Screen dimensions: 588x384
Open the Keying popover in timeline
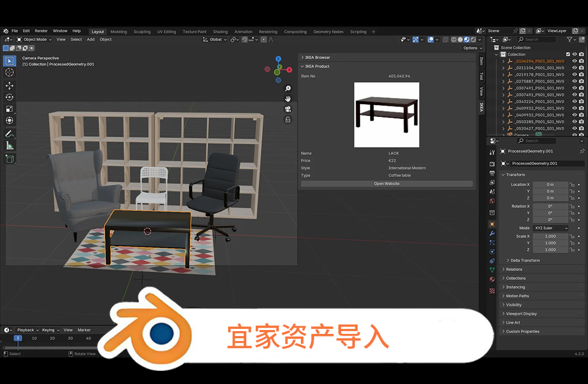[x=50, y=330]
